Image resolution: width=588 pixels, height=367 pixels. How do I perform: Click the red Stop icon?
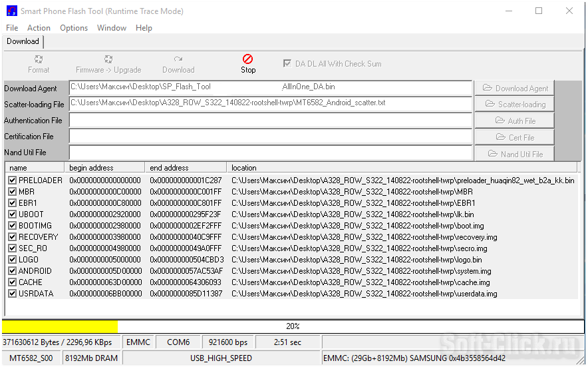coord(247,59)
